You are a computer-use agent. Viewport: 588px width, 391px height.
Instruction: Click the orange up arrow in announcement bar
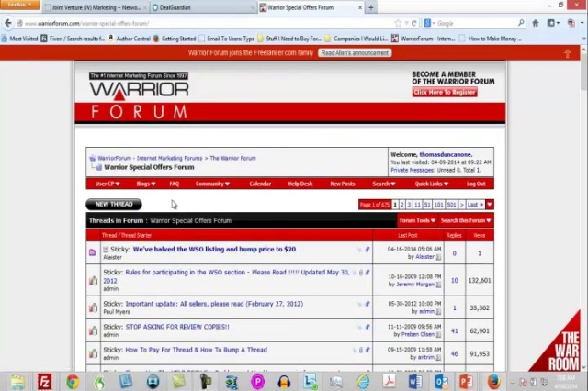568,53
